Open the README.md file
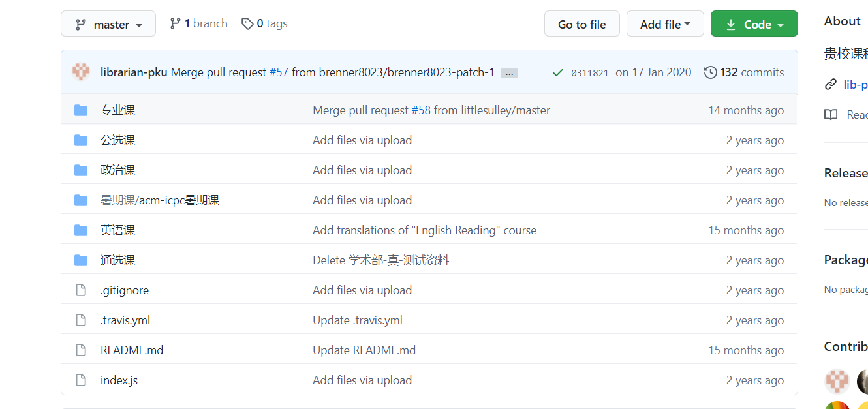The width and height of the screenshot is (868, 409). [x=131, y=350]
